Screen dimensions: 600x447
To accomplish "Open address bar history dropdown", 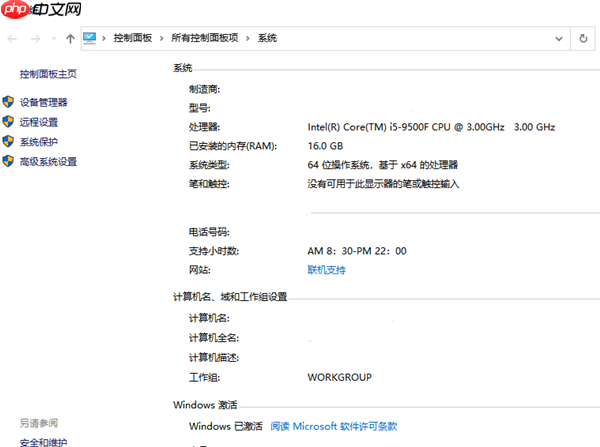I will [559, 39].
